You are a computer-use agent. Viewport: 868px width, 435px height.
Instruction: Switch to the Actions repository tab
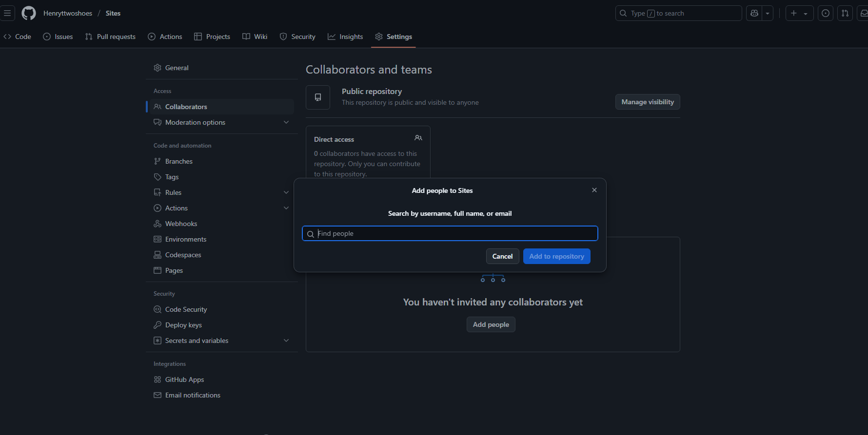[165, 37]
